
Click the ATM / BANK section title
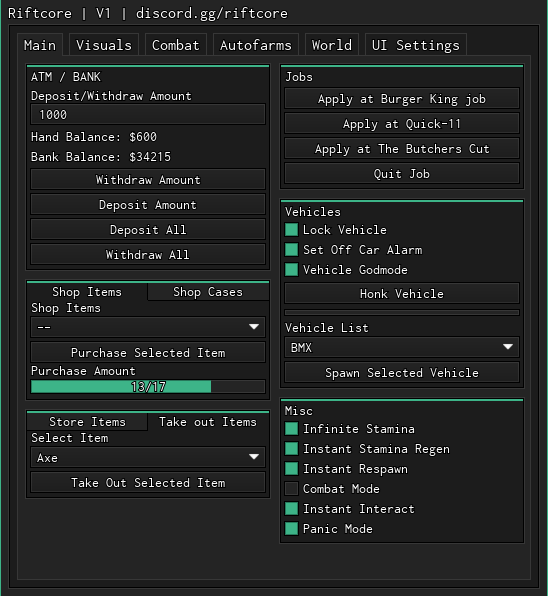[66, 77]
